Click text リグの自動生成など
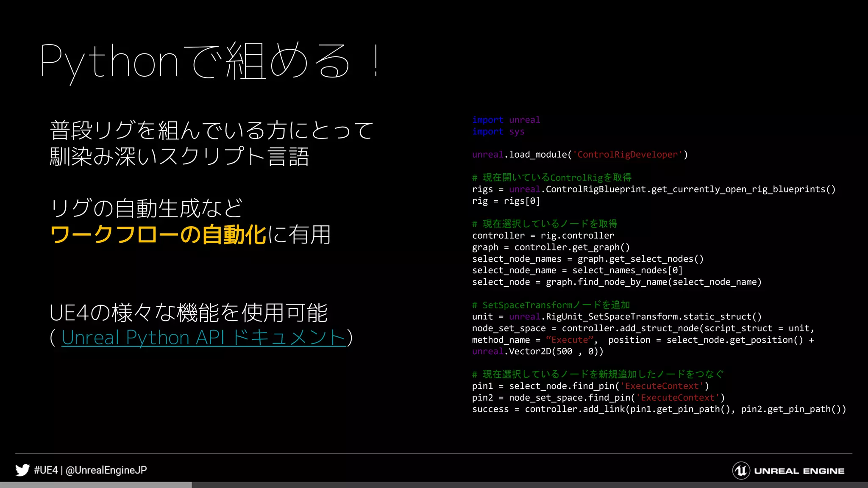Viewport: 868px width, 488px height. click(x=146, y=208)
